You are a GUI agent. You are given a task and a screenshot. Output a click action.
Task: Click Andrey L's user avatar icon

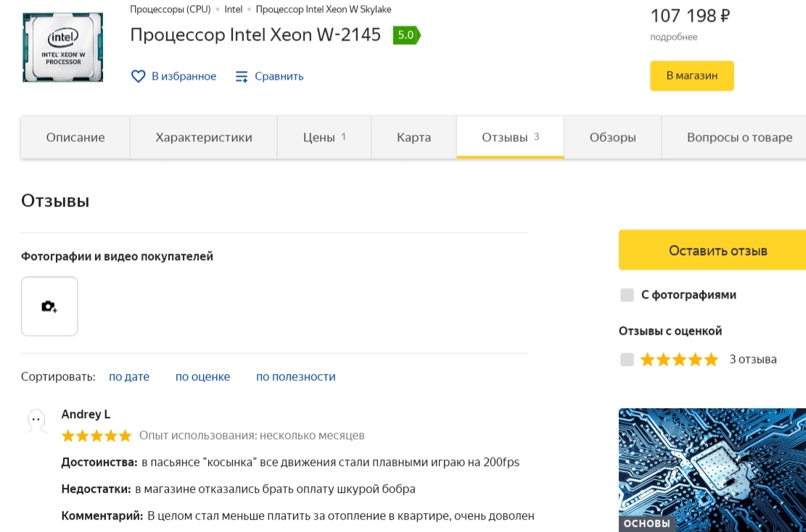pyautogui.click(x=36, y=421)
